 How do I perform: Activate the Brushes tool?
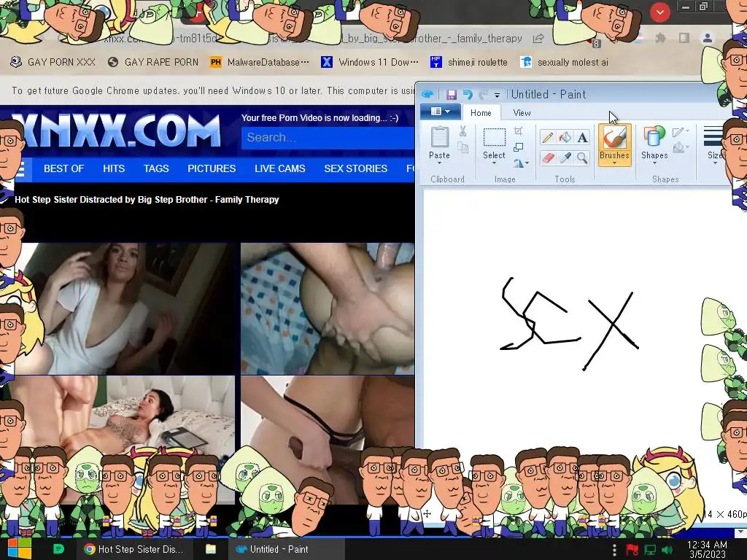tap(614, 138)
